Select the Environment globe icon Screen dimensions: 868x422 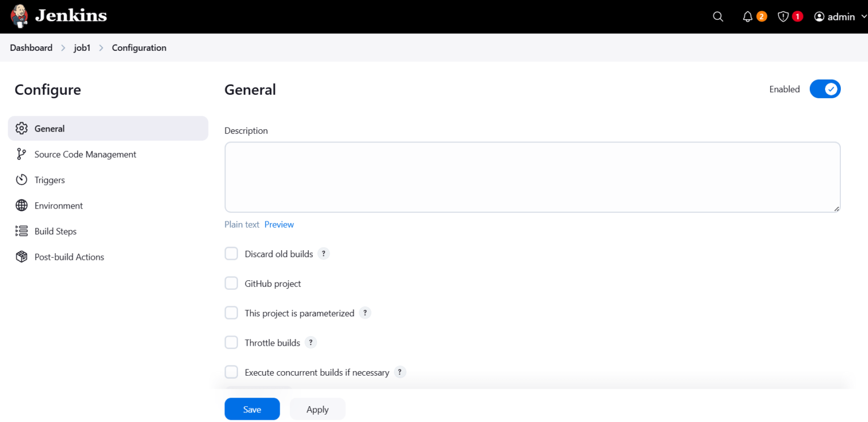tap(21, 205)
